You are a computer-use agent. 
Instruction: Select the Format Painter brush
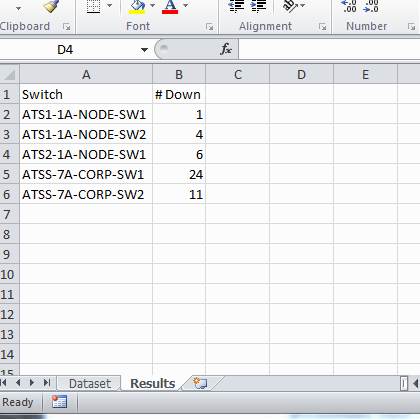click(51, 6)
